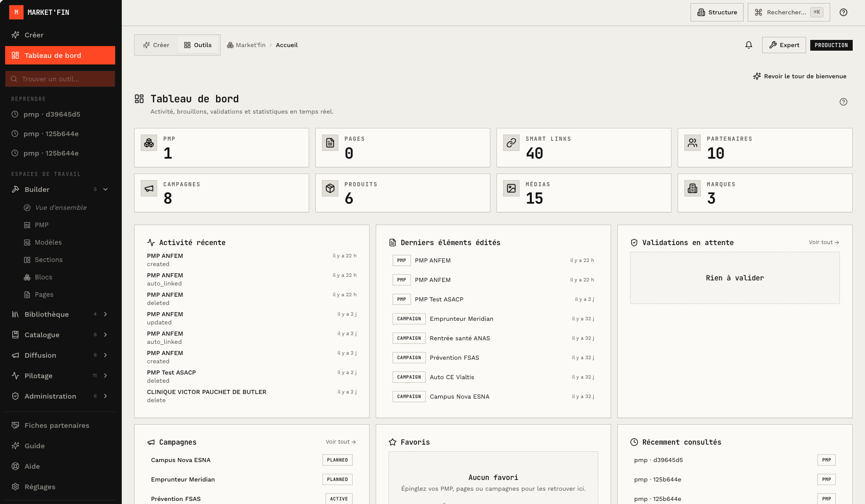Image resolution: width=865 pixels, height=504 pixels.
Task: Focus the Trouver un outil search field
Action: click(60, 79)
